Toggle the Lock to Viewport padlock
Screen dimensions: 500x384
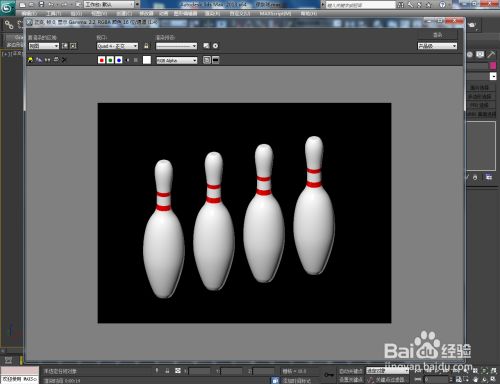(x=146, y=46)
